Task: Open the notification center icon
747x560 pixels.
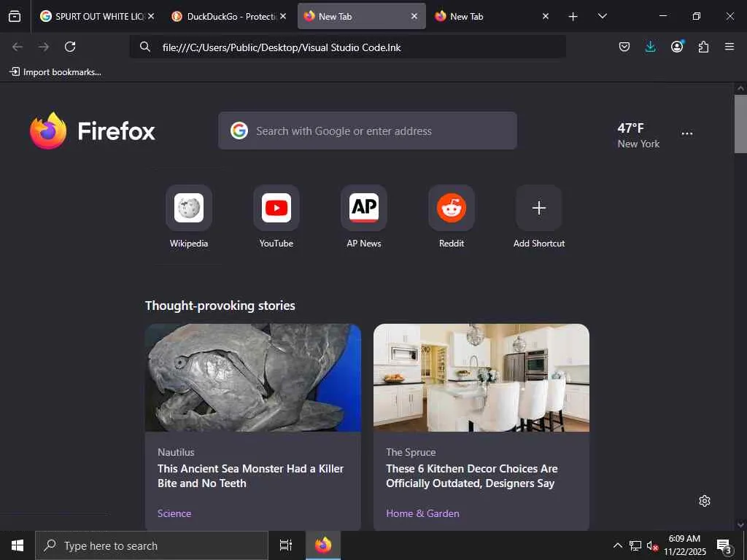Action: point(724,546)
